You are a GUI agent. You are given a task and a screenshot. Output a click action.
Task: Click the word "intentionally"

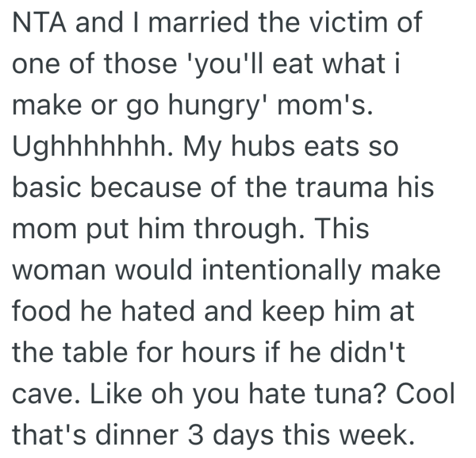(284, 270)
